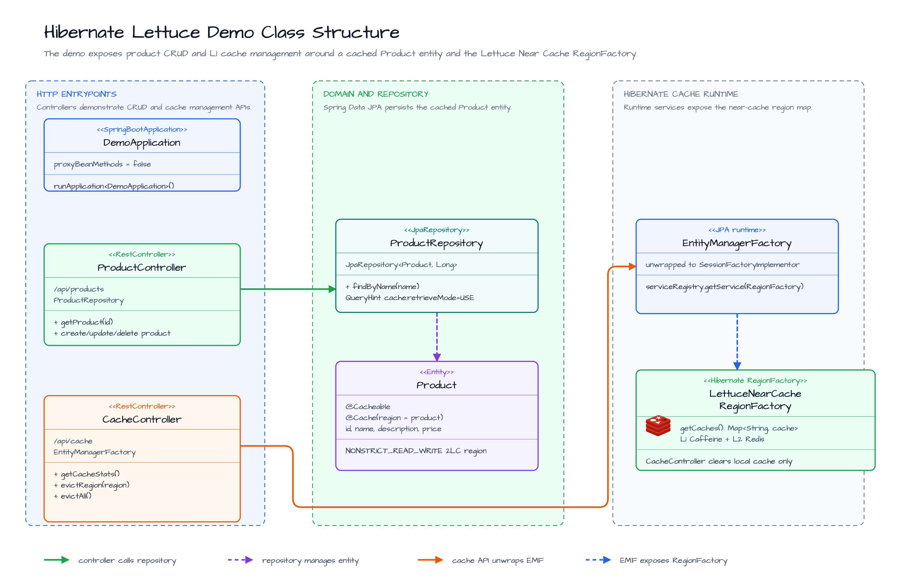Click @Cache(region = product) annotation
907x588 pixels.
394,418
